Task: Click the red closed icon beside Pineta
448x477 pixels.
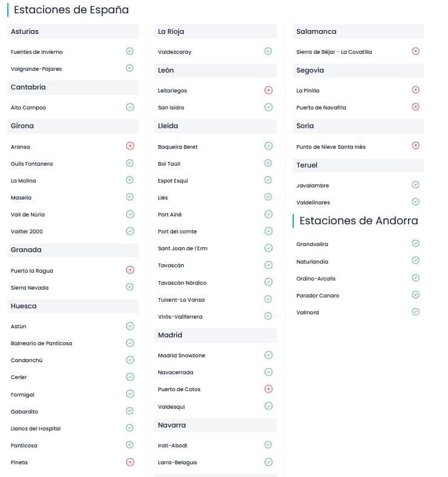Action: pyautogui.click(x=130, y=462)
